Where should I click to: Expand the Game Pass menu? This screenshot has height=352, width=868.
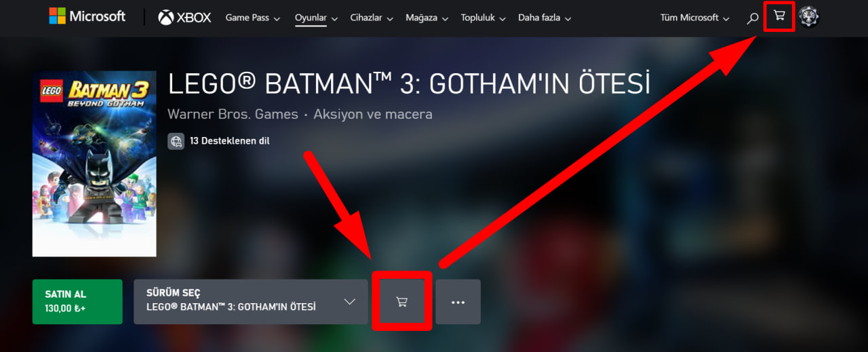253,18
